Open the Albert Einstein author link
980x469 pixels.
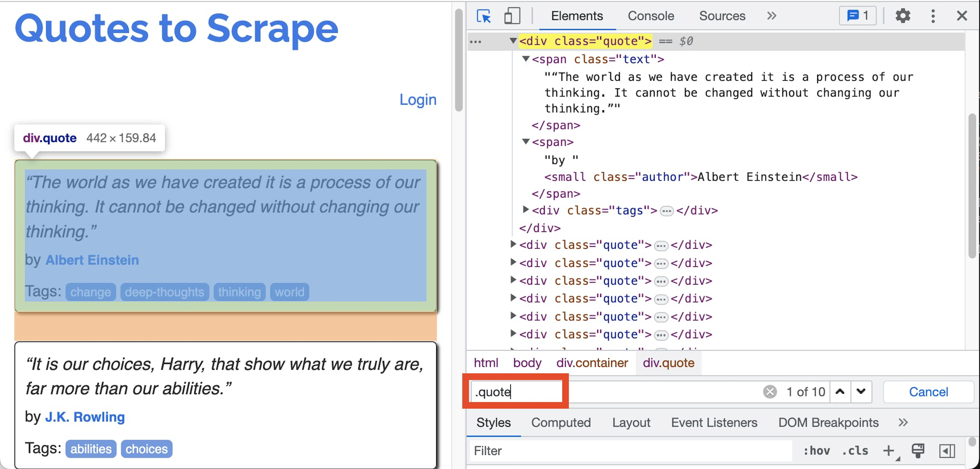[x=92, y=260]
